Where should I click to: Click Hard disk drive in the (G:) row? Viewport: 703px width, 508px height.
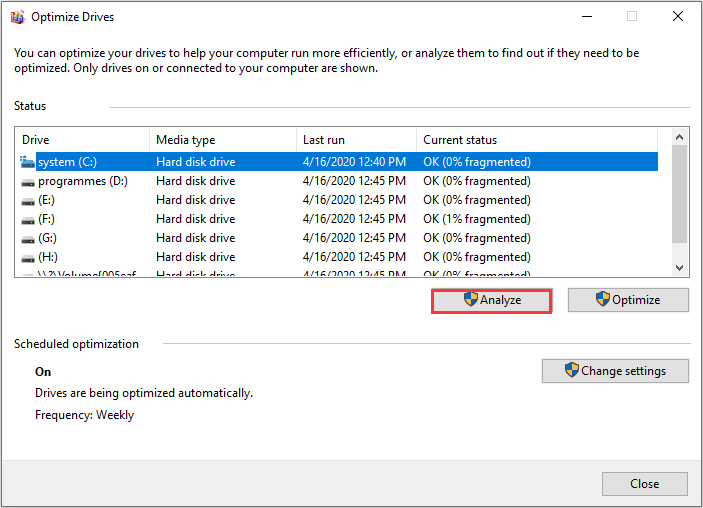pos(195,238)
